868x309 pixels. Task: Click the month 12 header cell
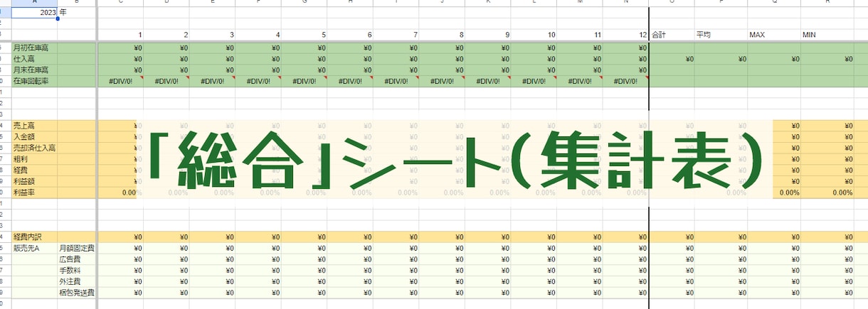click(x=626, y=34)
